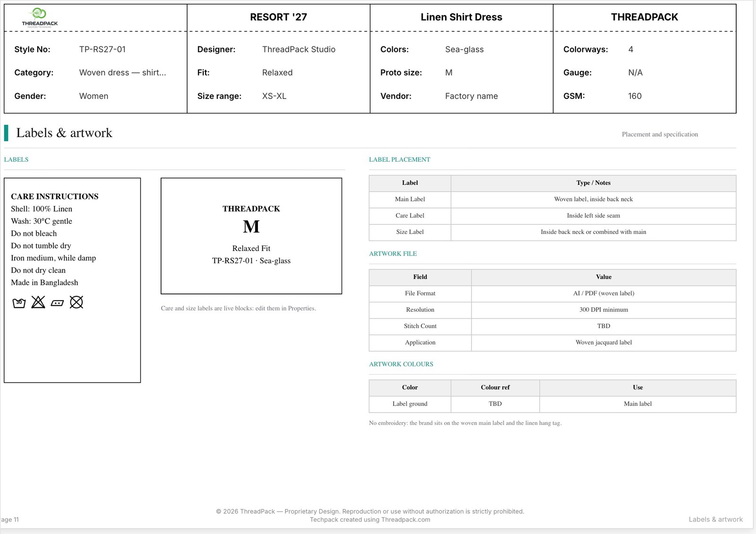Click the Designer value ThreadPack Studio
The width and height of the screenshot is (756, 534).
tap(299, 49)
